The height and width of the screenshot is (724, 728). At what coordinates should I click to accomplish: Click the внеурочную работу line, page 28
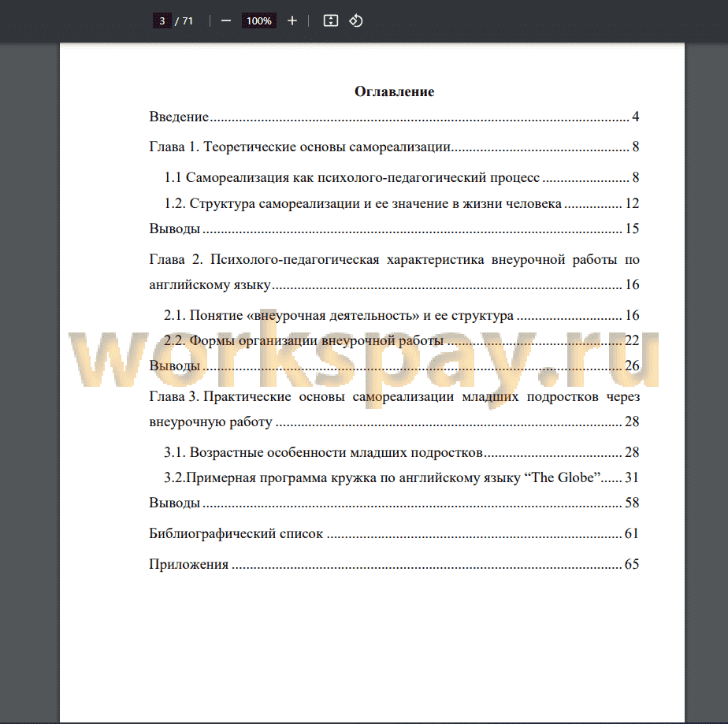[x=394, y=421]
